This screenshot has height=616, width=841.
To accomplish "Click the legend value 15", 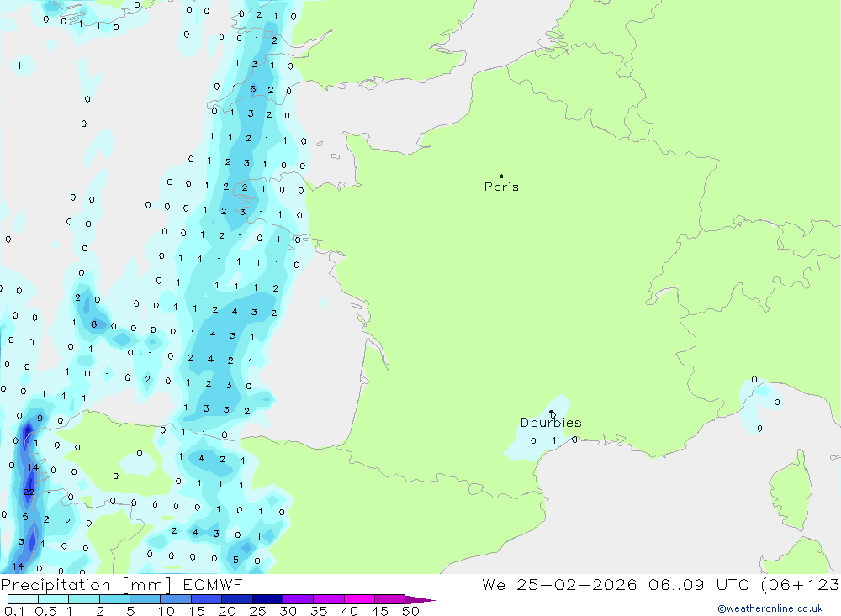I will coord(196,611).
